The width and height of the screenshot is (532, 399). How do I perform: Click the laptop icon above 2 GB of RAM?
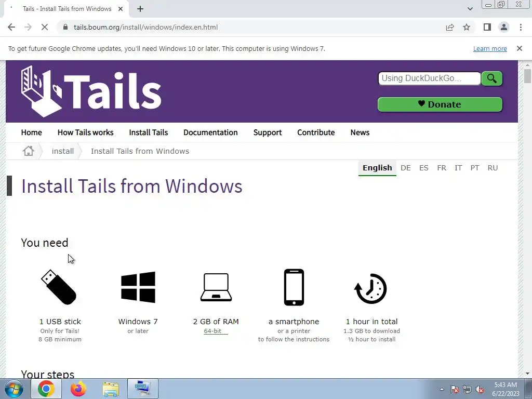[216, 287]
